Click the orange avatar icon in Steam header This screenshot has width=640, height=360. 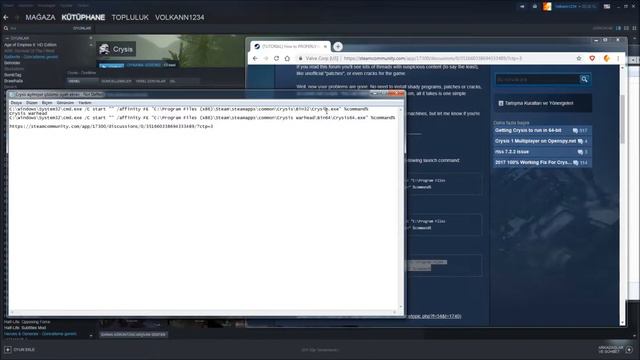547,7
